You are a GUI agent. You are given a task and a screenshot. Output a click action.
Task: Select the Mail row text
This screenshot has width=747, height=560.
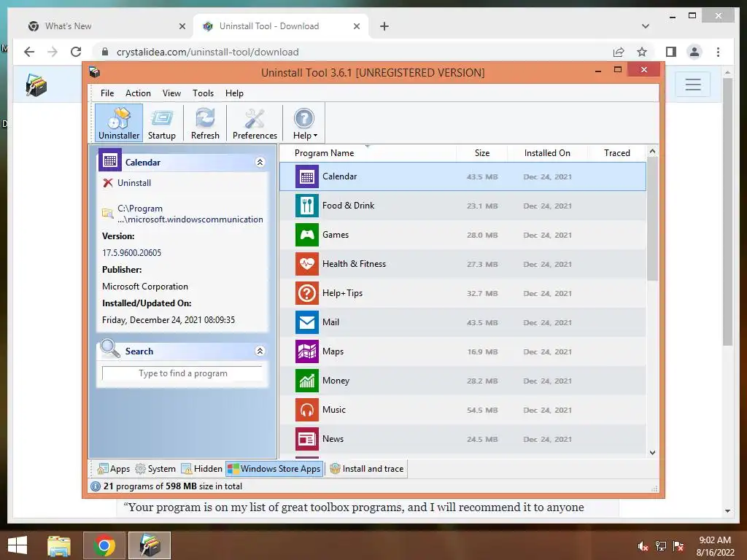330,322
